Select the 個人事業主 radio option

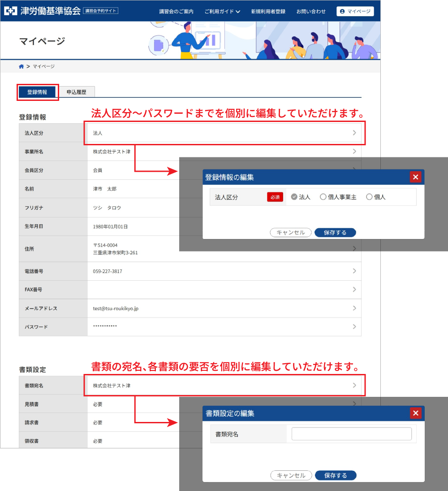pyautogui.click(x=323, y=197)
